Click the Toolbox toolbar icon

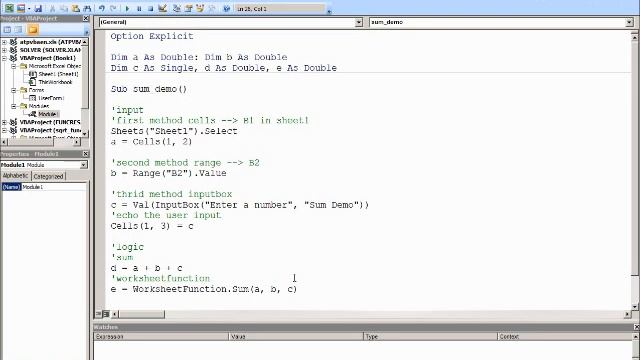(211, 8)
